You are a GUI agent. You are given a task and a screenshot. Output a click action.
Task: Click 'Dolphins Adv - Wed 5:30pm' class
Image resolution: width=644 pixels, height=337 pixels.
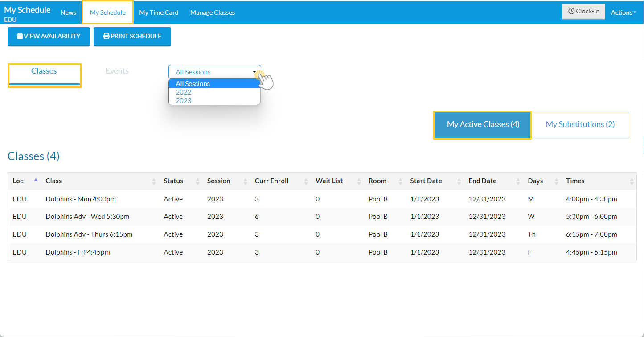[87, 217]
